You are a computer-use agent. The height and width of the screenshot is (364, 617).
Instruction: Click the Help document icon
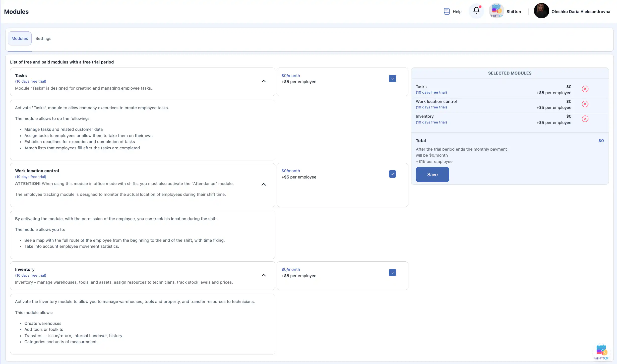point(447,11)
